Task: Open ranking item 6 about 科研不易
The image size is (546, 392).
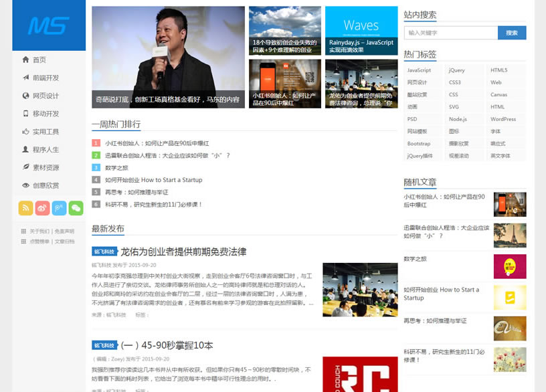Action: (154, 204)
